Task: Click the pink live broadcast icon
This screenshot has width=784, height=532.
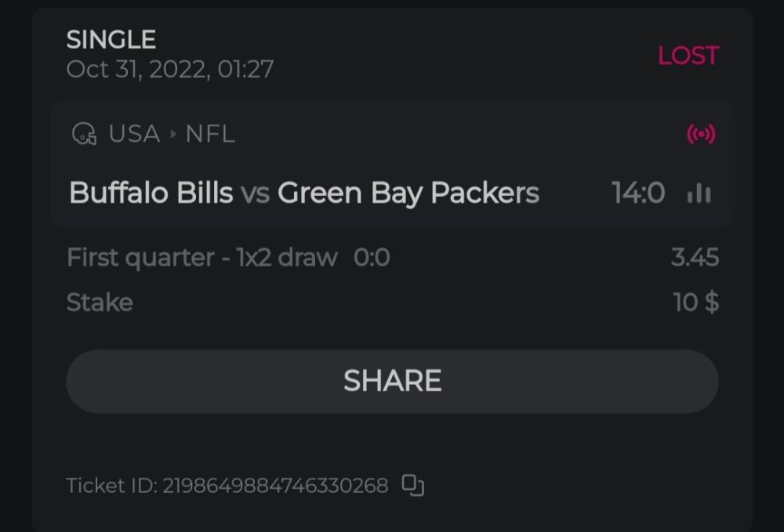Action: click(x=701, y=134)
